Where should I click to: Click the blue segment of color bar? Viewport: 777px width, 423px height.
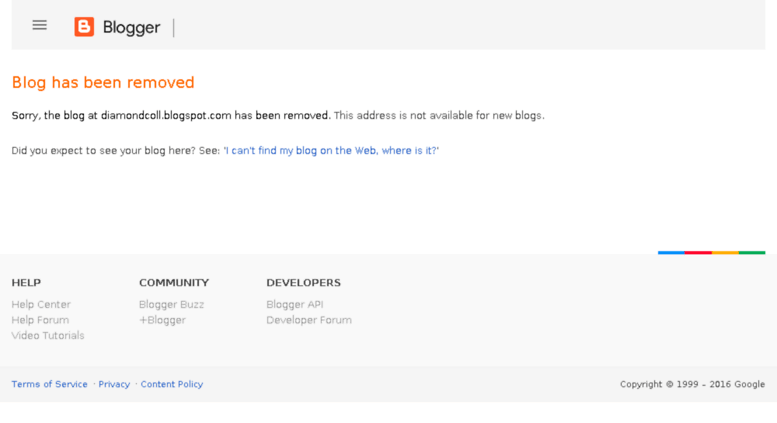[671, 253]
